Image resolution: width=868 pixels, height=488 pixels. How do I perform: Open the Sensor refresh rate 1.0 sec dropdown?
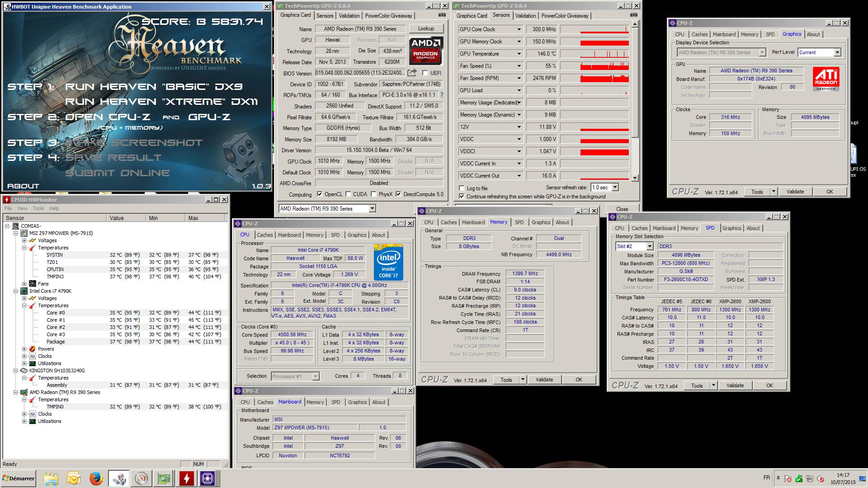point(614,187)
